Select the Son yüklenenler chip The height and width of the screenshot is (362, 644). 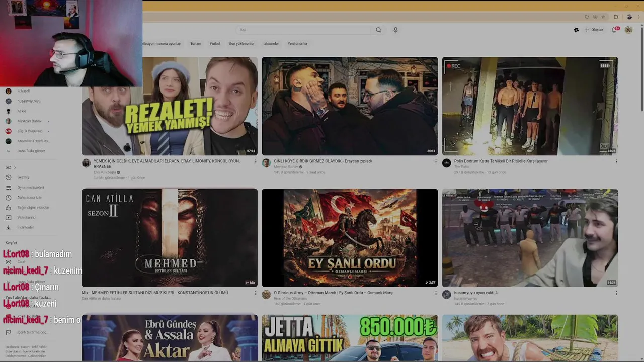(x=242, y=44)
